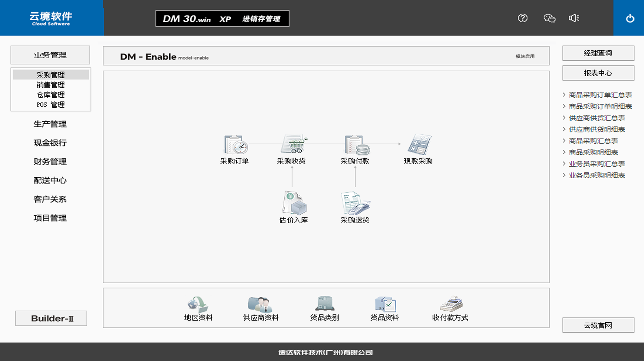This screenshot has width=644, height=361.
Task: Open the 现金银行 section
Action: [x=50, y=143]
